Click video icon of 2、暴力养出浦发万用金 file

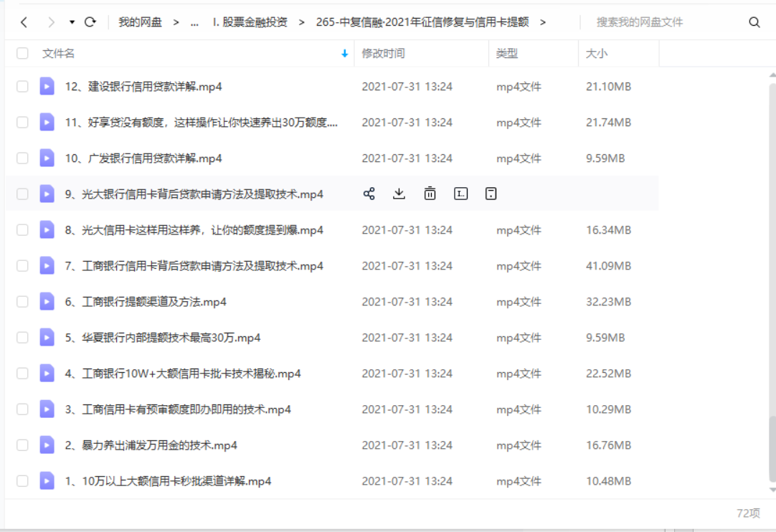point(47,445)
